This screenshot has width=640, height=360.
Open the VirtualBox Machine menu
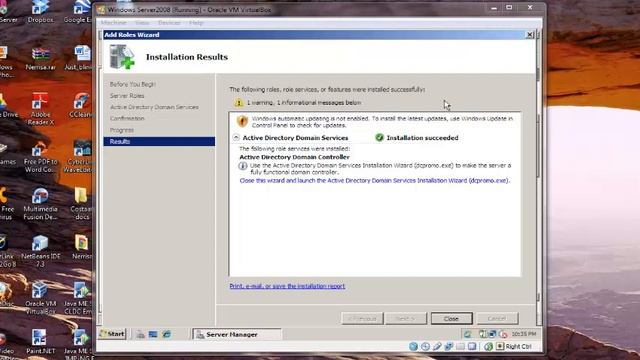pyautogui.click(x=113, y=23)
